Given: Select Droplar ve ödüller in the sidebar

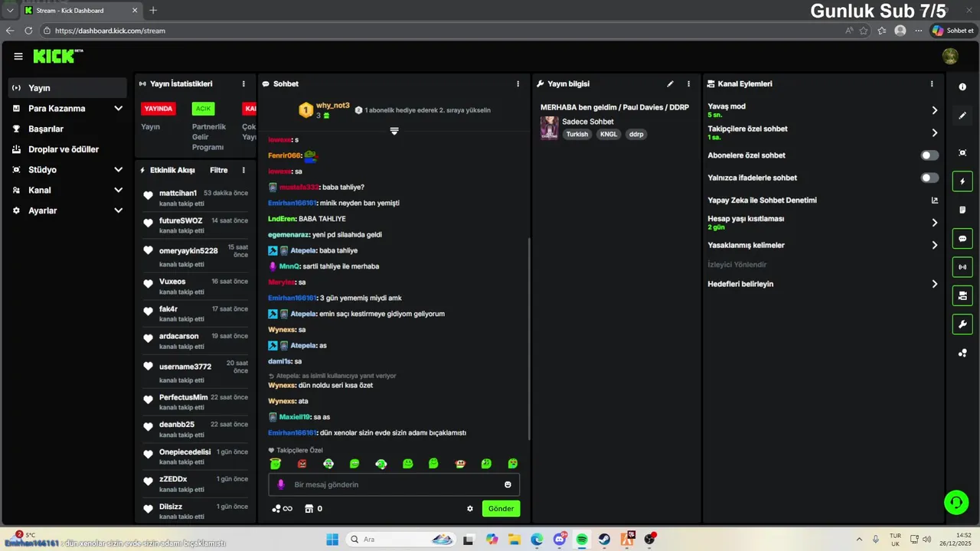Looking at the screenshot, I should click(x=67, y=149).
